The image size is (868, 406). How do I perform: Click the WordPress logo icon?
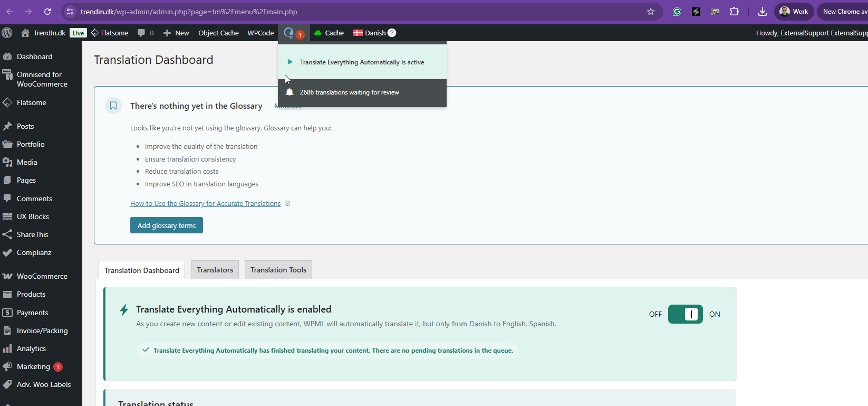click(x=7, y=33)
